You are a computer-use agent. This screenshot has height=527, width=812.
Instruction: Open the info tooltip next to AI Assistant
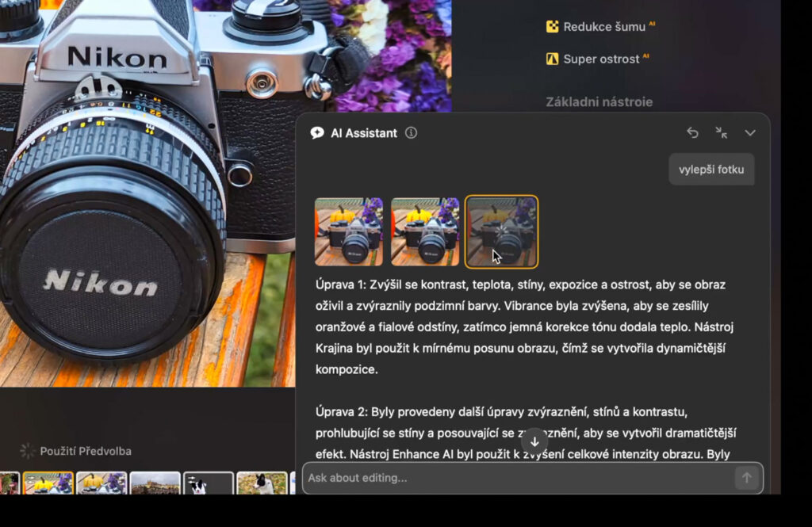411,133
